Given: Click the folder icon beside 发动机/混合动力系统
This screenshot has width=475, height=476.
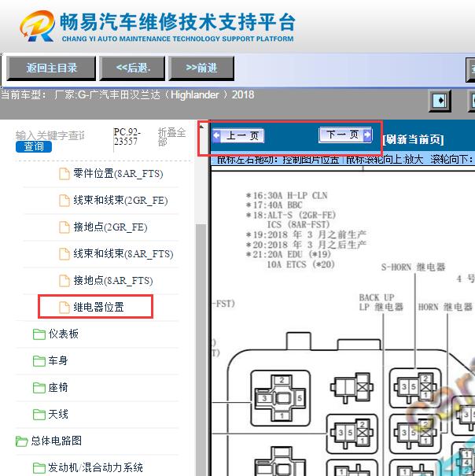Looking at the screenshot, I should coord(39,468).
